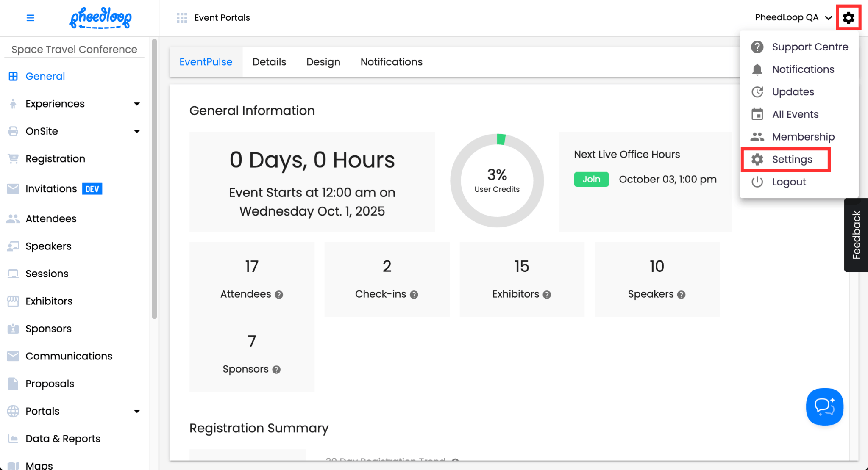Image resolution: width=868 pixels, height=470 pixels.
Task: Open the Event Portals grid icon
Action: [x=182, y=18]
